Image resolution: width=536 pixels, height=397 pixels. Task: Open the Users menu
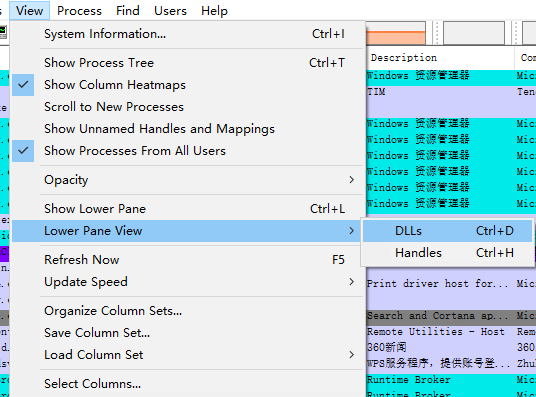click(170, 11)
